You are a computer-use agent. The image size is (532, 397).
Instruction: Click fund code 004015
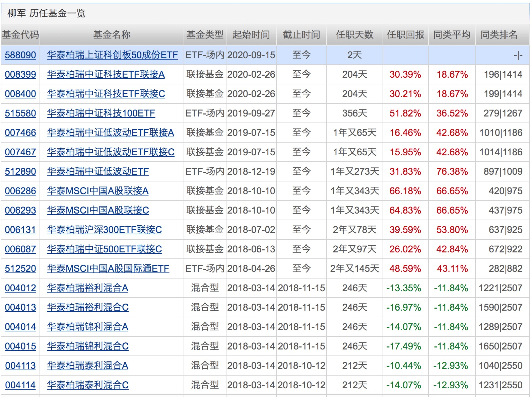tap(20, 346)
